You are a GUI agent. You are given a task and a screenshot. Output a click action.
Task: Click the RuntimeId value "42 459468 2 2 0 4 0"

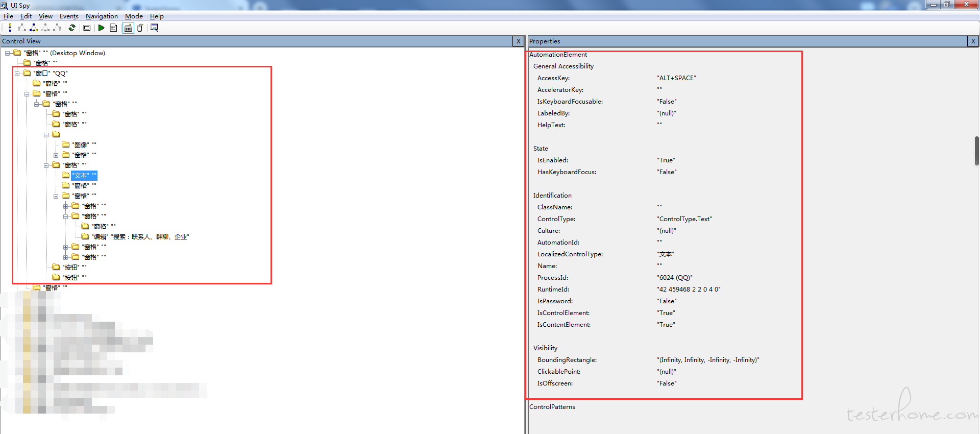click(689, 290)
